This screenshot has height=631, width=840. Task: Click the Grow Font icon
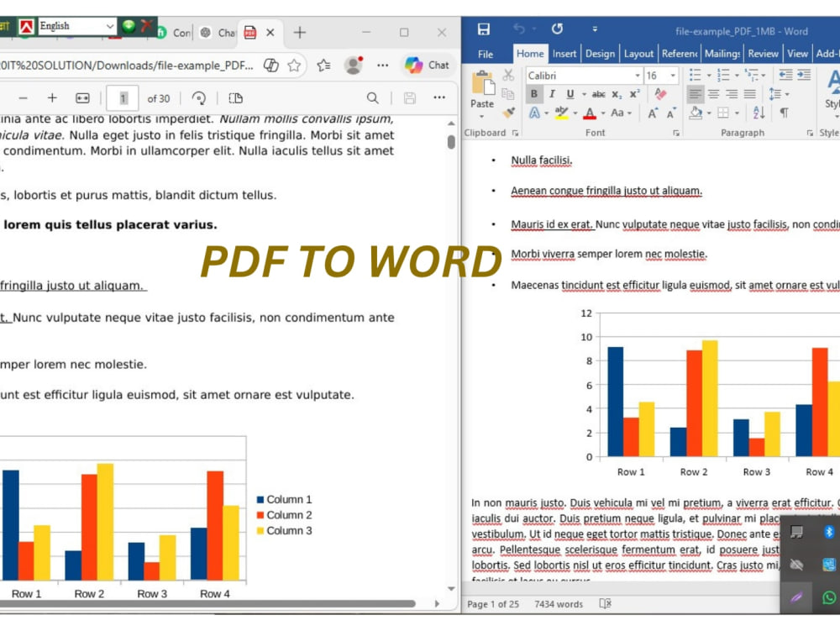pos(652,113)
